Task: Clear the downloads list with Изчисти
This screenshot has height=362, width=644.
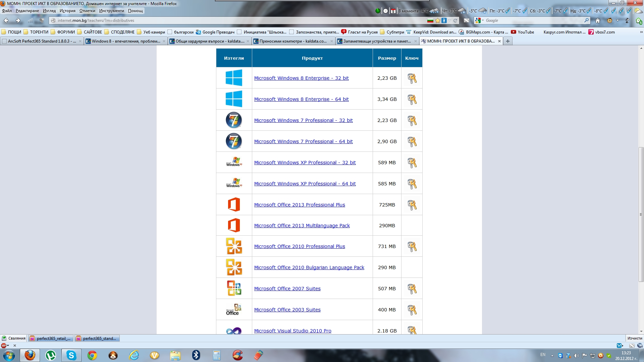Action: (x=635, y=339)
